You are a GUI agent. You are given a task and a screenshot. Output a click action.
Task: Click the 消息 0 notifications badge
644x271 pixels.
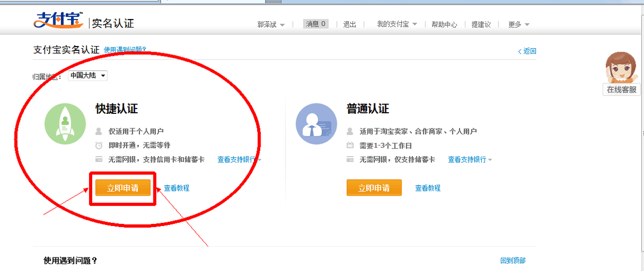point(316,24)
